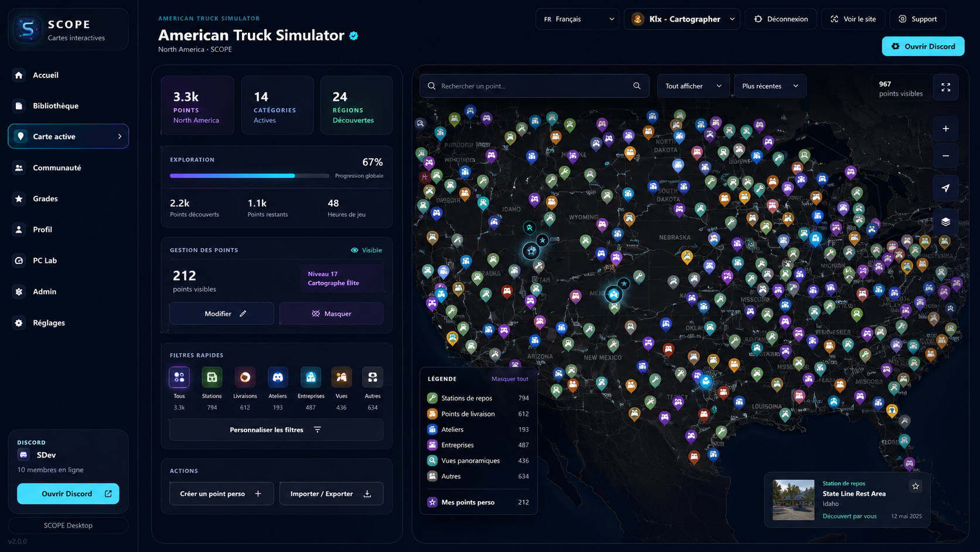Click Créer un point perso button
980x552 pixels.
(x=222, y=493)
